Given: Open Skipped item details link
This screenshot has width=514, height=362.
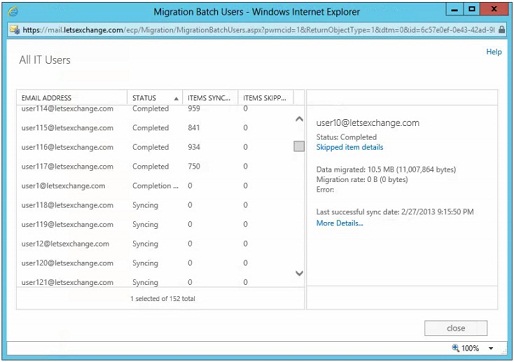Looking at the screenshot, I should (x=350, y=147).
